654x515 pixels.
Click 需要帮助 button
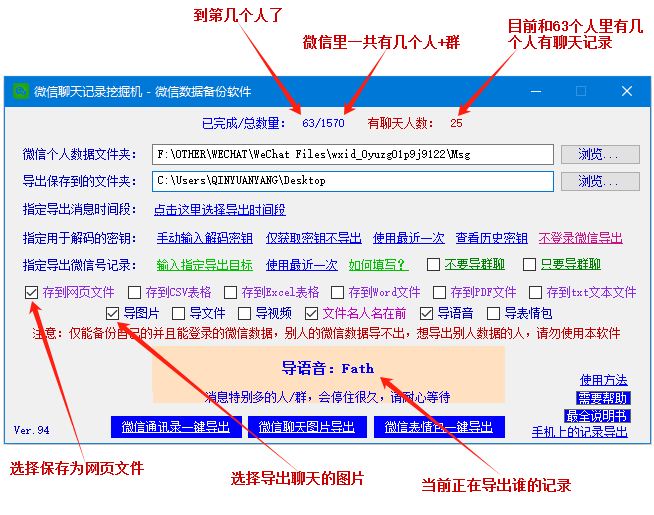pyautogui.click(x=603, y=398)
